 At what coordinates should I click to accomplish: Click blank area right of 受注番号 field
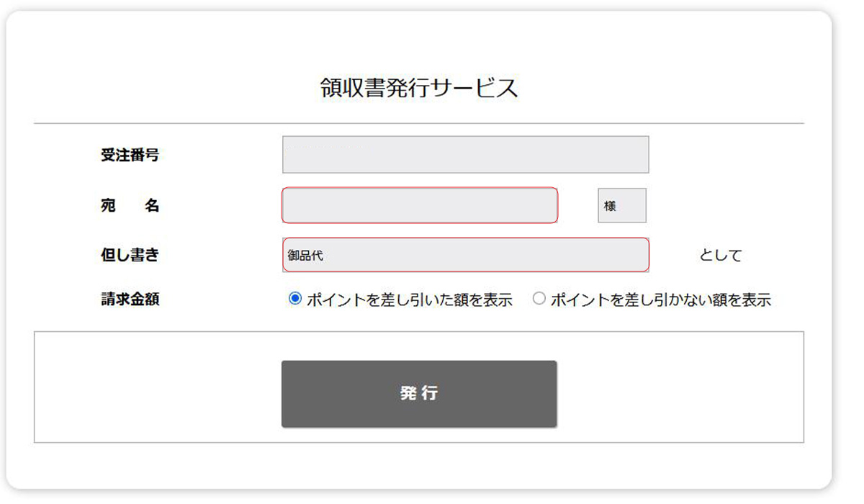[727, 155]
